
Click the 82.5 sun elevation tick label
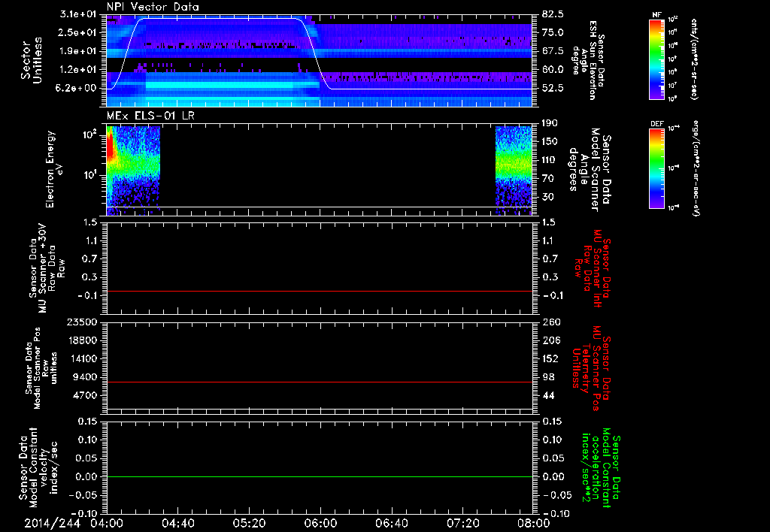coord(553,14)
